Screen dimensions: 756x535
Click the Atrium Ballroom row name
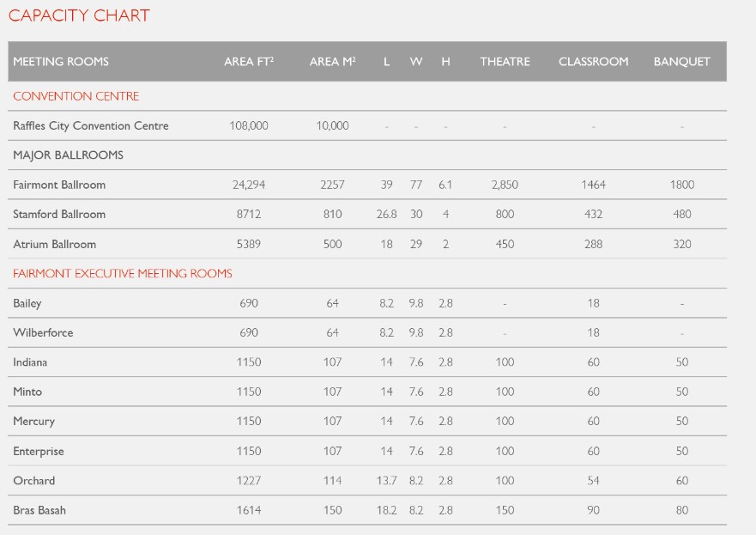pyautogui.click(x=55, y=244)
